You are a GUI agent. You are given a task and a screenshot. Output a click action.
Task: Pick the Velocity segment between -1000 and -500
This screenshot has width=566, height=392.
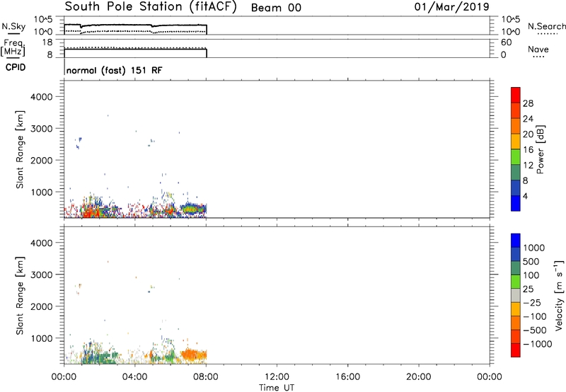[x=516, y=336]
